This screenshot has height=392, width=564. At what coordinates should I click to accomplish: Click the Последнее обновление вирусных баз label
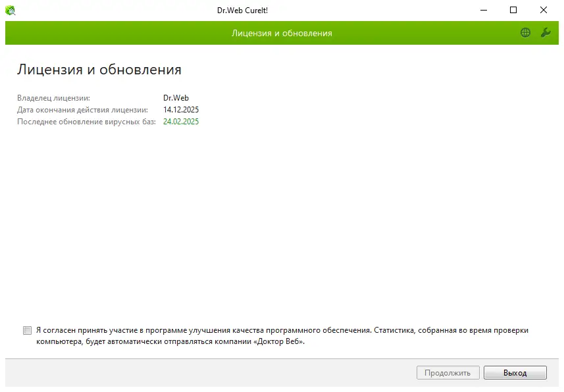(x=86, y=122)
